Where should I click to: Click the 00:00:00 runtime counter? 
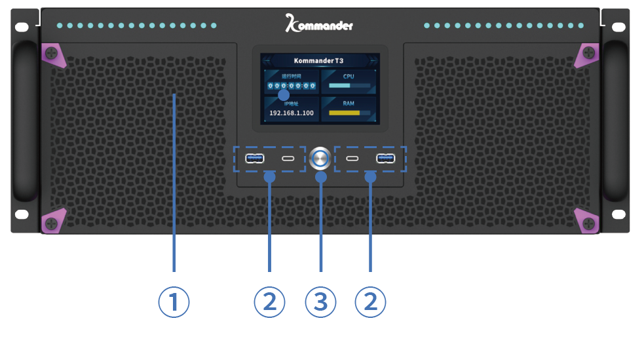tap(292, 86)
